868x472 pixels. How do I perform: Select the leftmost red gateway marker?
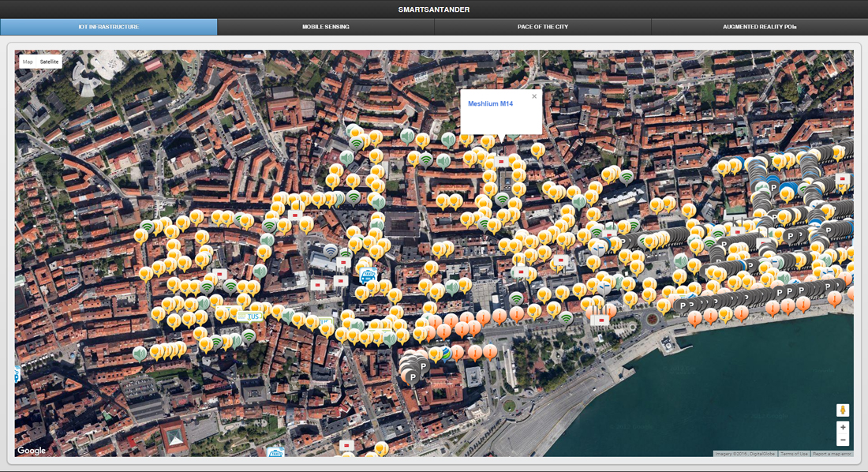click(220, 274)
